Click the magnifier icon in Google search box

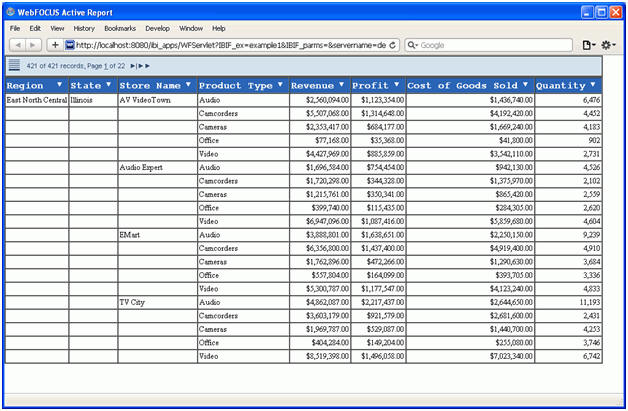coord(412,45)
